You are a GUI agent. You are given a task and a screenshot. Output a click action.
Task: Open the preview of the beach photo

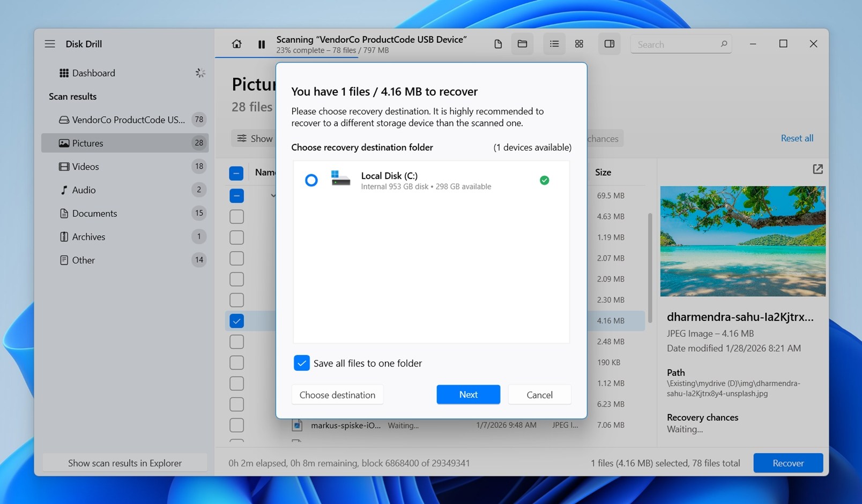pos(742,242)
